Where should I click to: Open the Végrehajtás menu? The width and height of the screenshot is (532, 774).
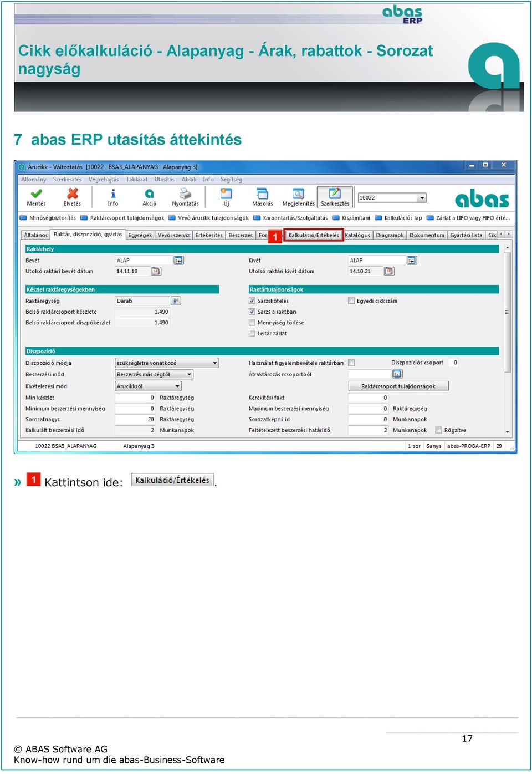point(104,180)
